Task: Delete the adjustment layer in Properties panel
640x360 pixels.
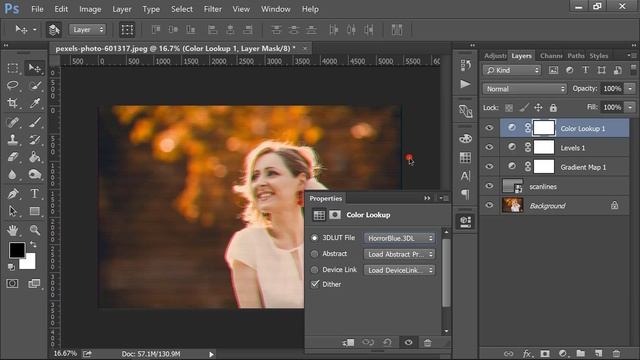Action: coord(427,343)
